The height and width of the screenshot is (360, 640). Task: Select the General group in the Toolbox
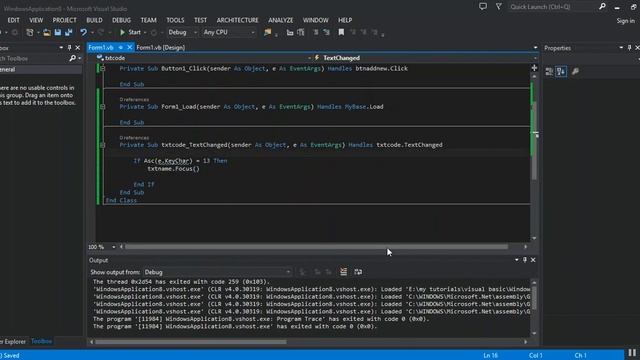point(41,69)
